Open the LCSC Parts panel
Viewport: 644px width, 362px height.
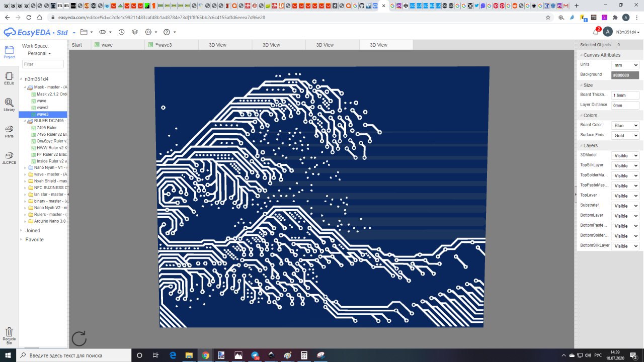point(9,132)
